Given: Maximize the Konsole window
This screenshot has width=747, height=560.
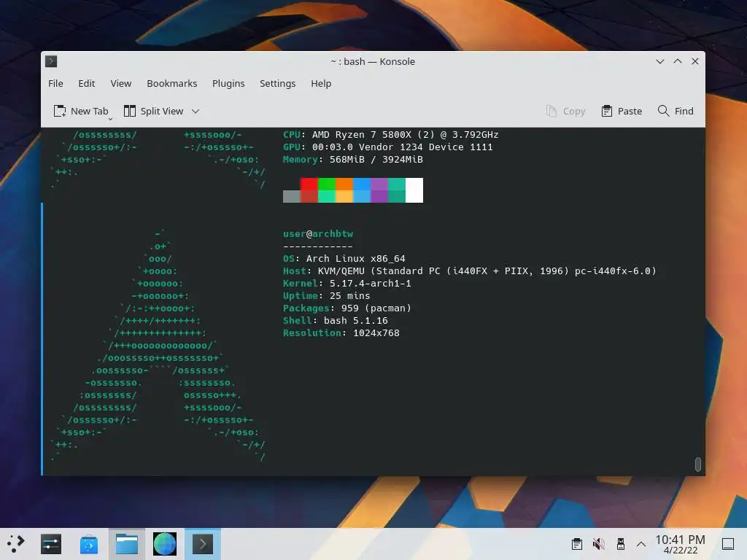Looking at the screenshot, I should [x=678, y=61].
